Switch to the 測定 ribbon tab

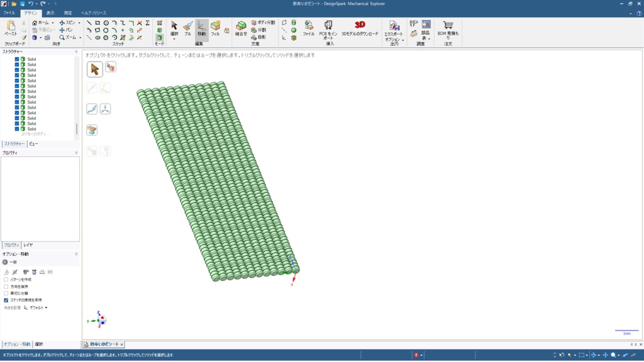click(68, 13)
